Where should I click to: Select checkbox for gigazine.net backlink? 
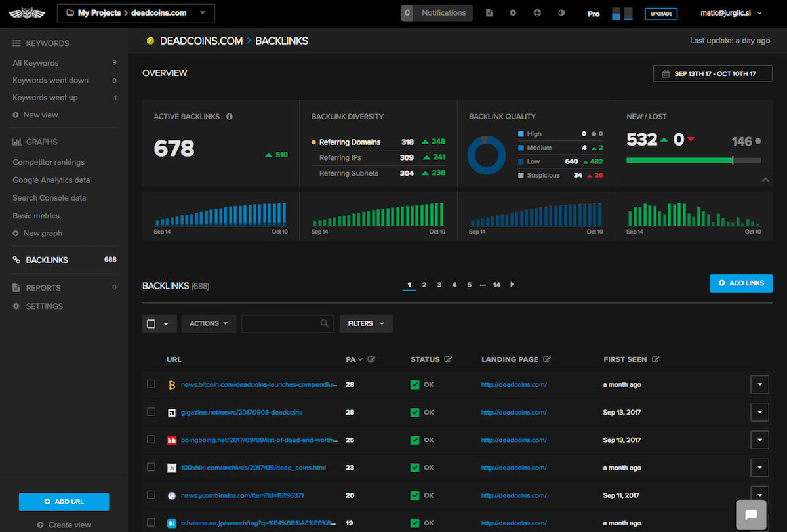pos(151,412)
